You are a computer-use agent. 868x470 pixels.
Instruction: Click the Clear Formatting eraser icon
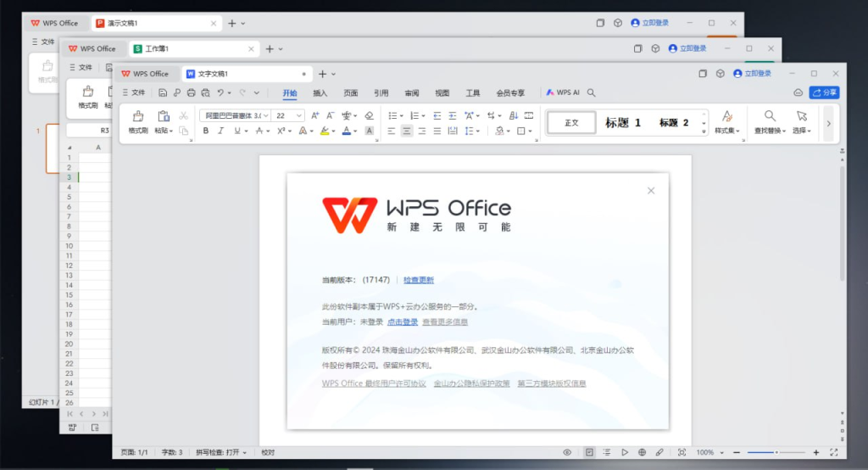pos(370,115)
